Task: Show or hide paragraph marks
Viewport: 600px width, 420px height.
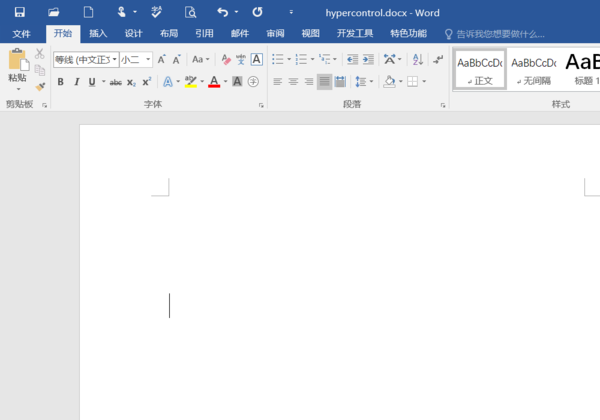Action: (x=438, y=59)
